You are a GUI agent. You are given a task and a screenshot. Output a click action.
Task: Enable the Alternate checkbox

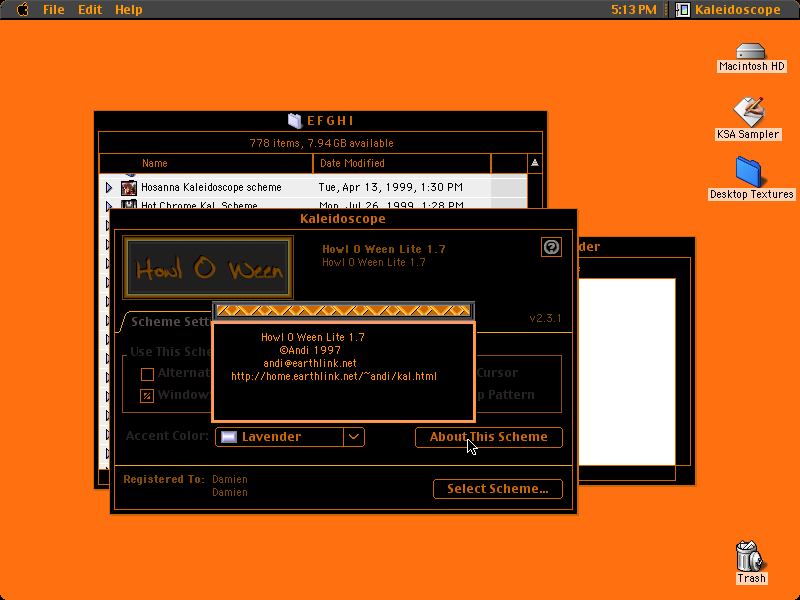click(147, 374)
